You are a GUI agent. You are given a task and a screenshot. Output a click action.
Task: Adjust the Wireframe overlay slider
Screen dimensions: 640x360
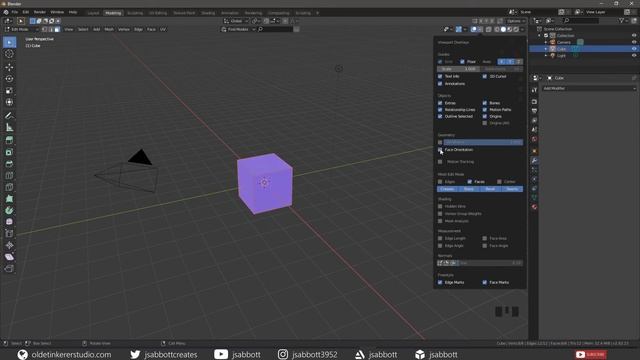click(483, 142)
